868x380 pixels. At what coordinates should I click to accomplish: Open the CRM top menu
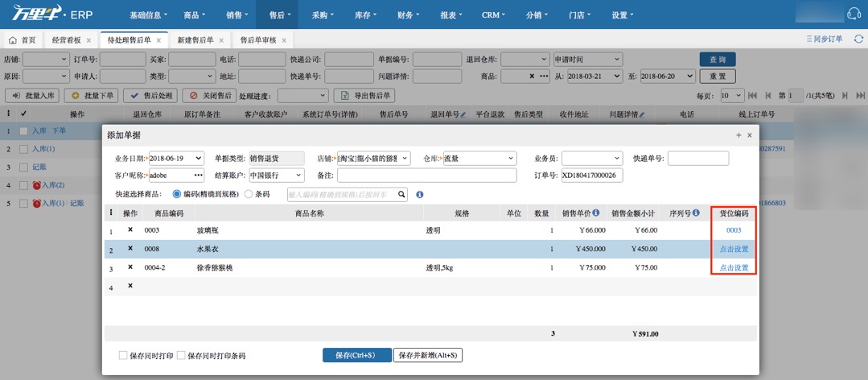click(493, 15)
